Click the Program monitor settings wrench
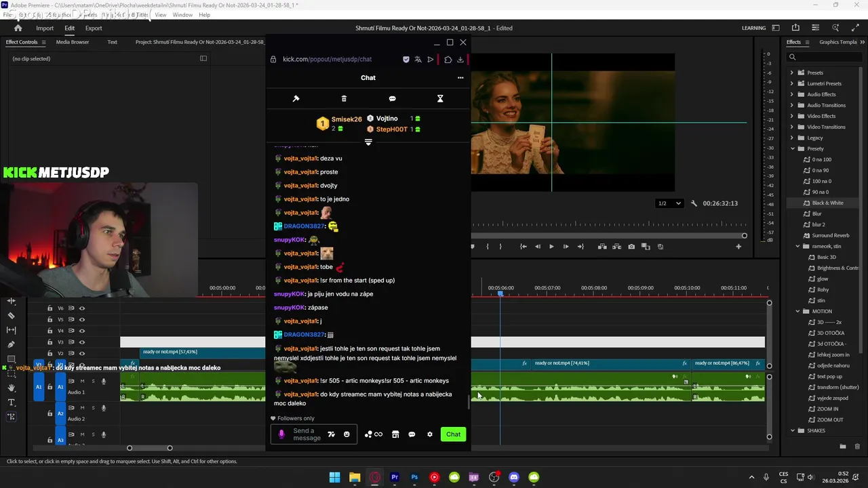 pyautogui.click(x=694, y=203)
